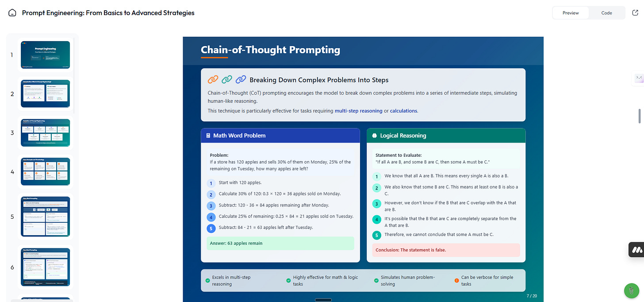Select the orange chain link icon on the slide
This screenshot has width=644, height=302.
213,79
